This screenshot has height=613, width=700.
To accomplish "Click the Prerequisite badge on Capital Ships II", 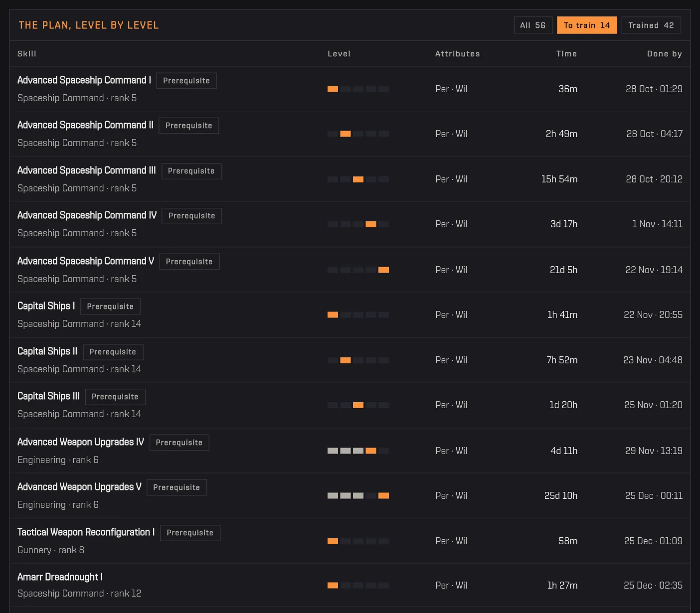I will coord(113,352).
